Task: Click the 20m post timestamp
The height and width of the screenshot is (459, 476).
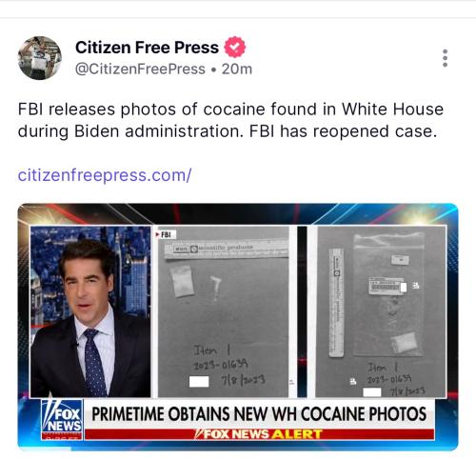Action: tap(237, 69)
